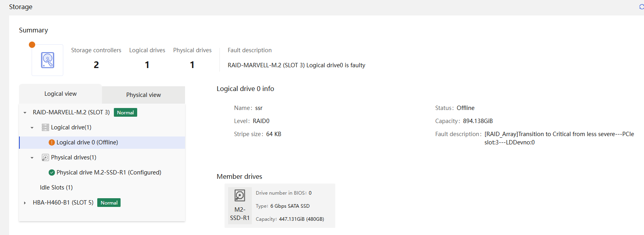
Task: Click the Storage page title
Action: pos(21,7)
